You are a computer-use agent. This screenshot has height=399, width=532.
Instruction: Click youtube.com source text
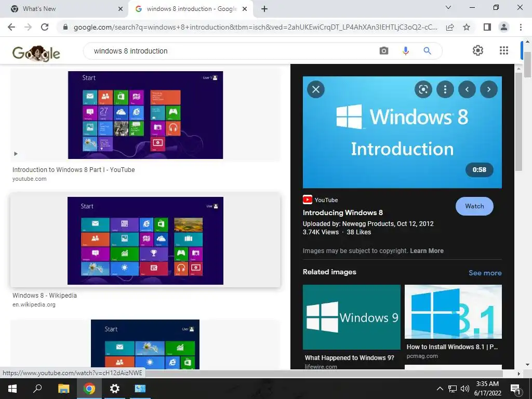point(30,179)
